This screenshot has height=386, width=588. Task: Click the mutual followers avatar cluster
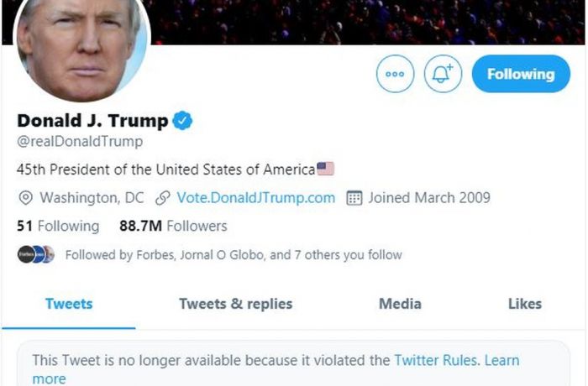36,254
